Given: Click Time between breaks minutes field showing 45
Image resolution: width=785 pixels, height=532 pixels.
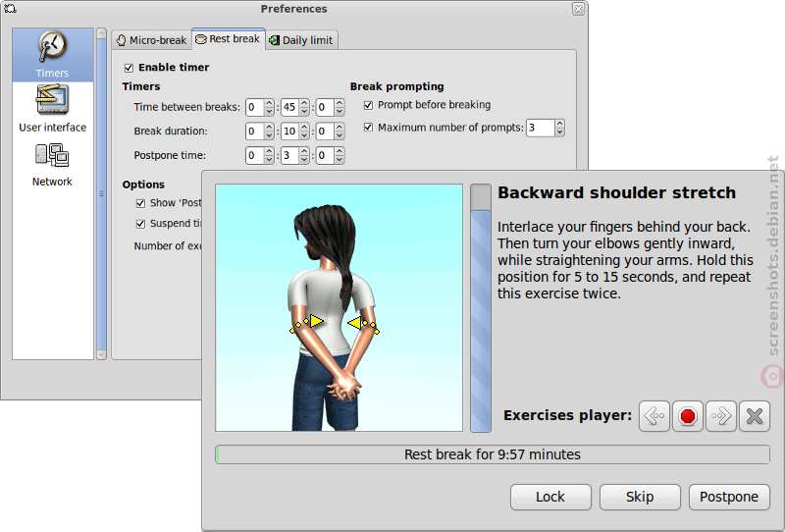Looking at the screenshot, I should pyautogui.click(x=289, y=107).
